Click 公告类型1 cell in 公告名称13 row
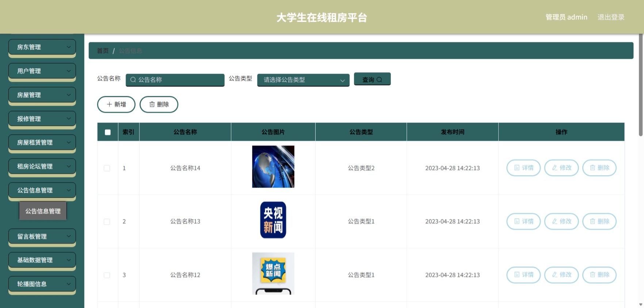Image resolution: width=644 pixels, height=308 pixels. pos(361,222)
